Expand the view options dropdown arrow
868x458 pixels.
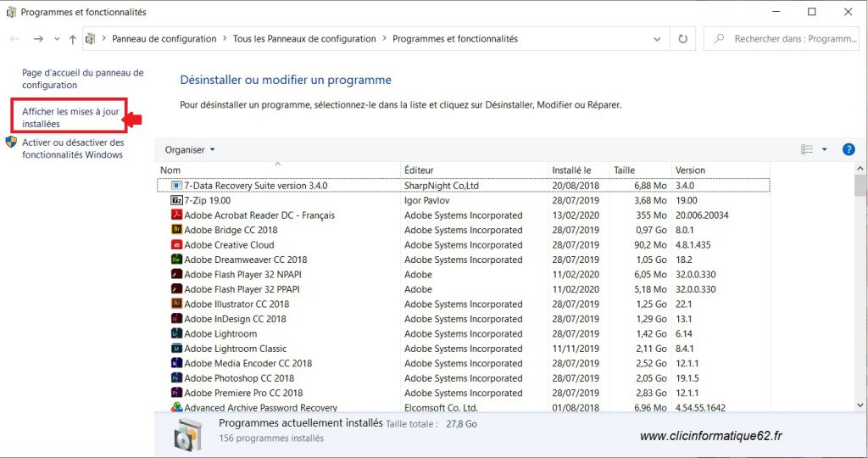coord(824,149)
